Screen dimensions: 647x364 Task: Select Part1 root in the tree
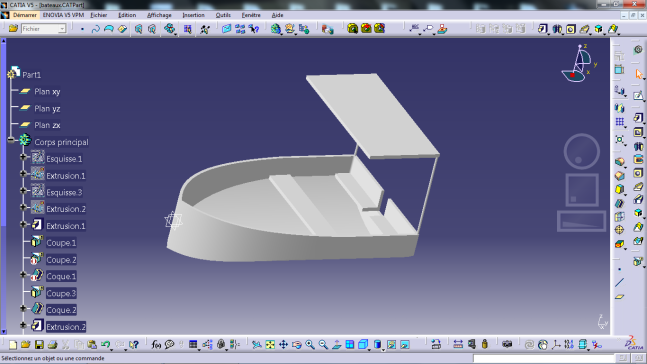31,75
